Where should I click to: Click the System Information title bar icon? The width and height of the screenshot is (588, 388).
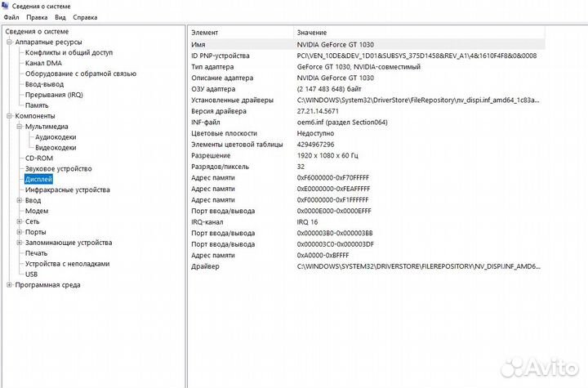(x=6, y=6)
